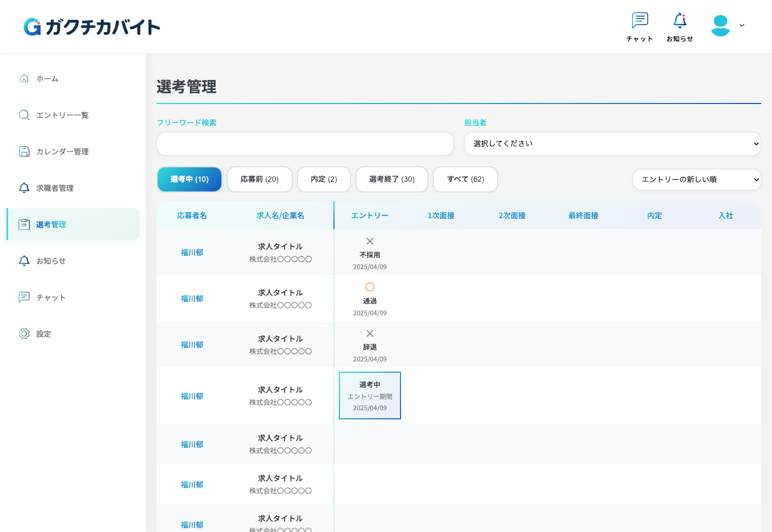772x532 pixels.
Task: Click the 選考中 entry status card
Action: (x=370, y=396)
